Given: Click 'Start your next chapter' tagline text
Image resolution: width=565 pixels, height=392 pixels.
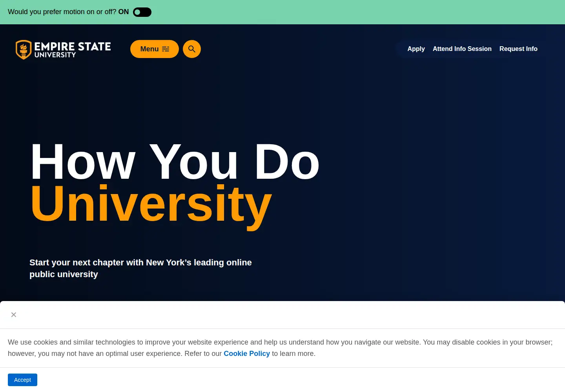Looking at the screenshot, I should click(140, 269).
